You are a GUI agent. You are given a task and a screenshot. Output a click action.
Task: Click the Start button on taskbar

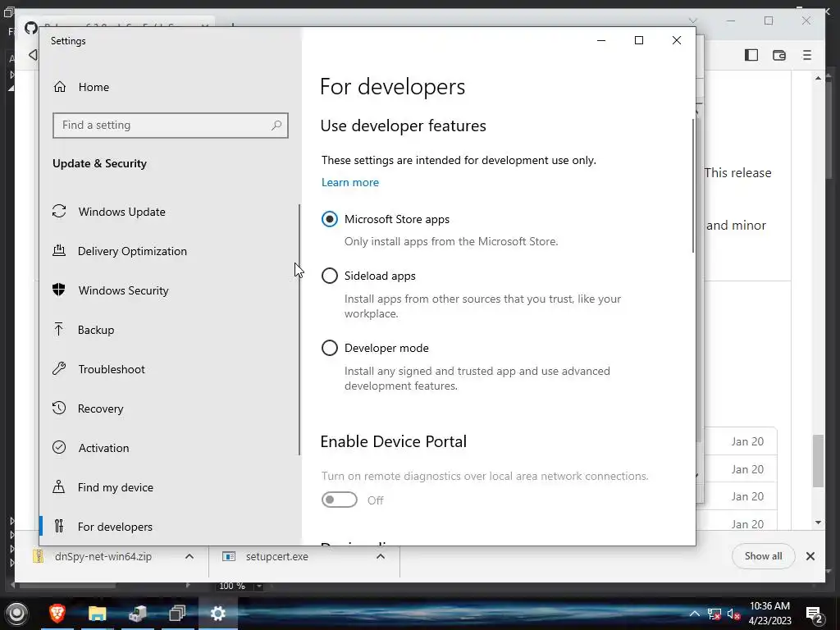(16, 614)
